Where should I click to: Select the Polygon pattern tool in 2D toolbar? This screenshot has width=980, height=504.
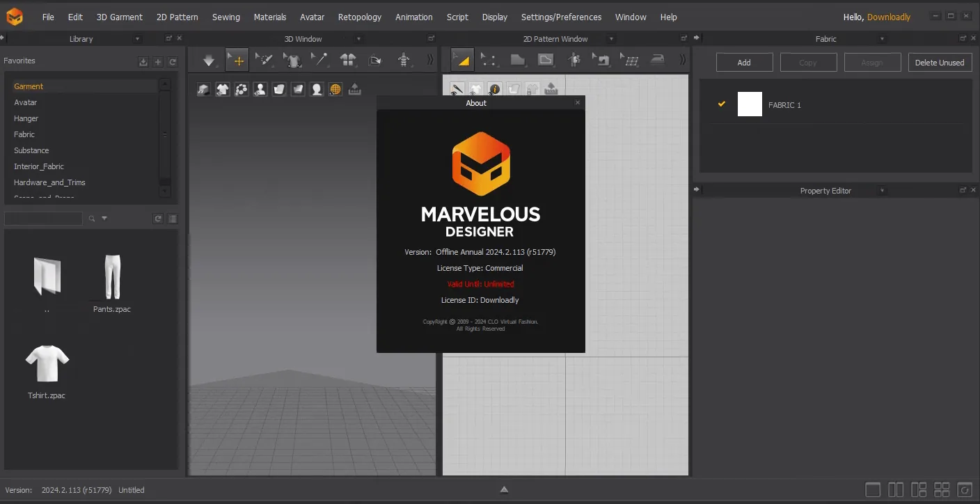coord(517,61)
